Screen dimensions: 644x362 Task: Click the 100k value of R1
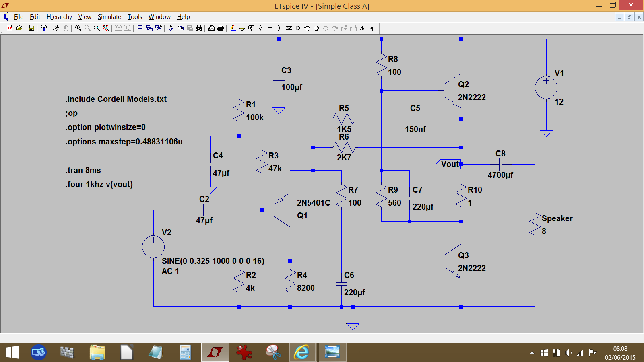[255, 117]
